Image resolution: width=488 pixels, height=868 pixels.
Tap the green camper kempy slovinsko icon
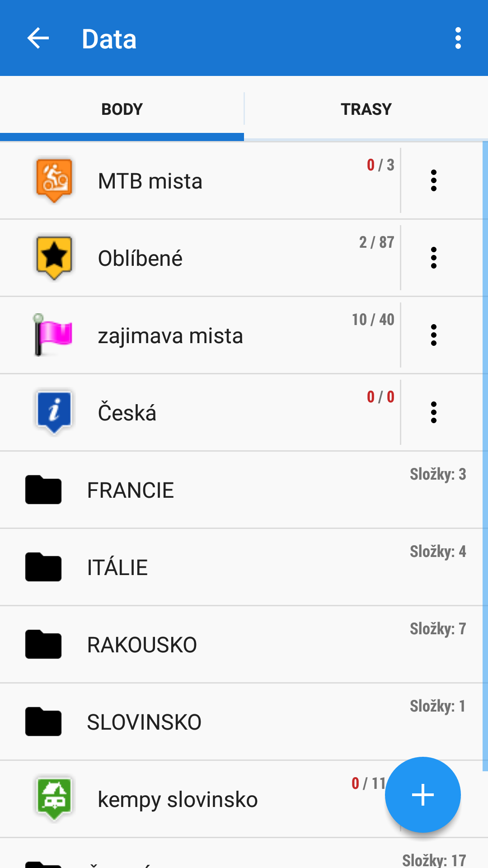point(54,798)
